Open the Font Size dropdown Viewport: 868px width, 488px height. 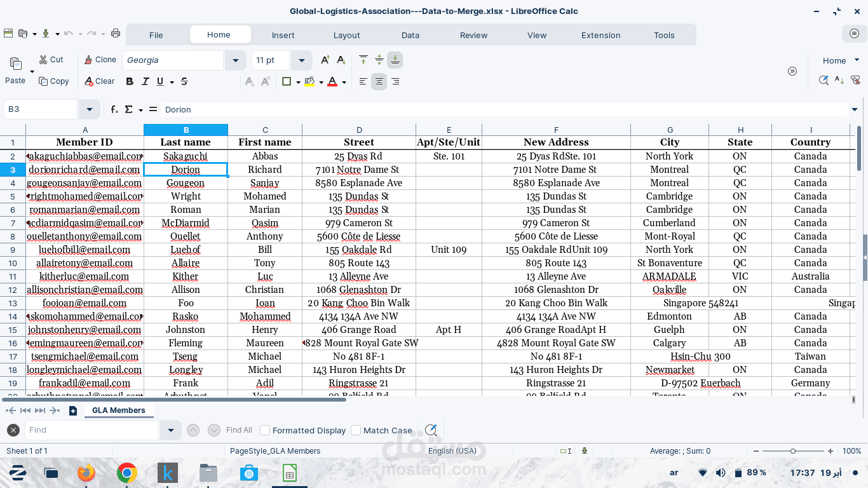tap(302, 60)
